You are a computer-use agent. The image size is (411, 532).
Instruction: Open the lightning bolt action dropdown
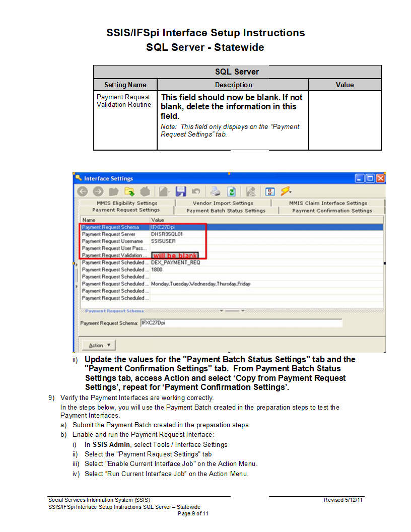[286, 191]
